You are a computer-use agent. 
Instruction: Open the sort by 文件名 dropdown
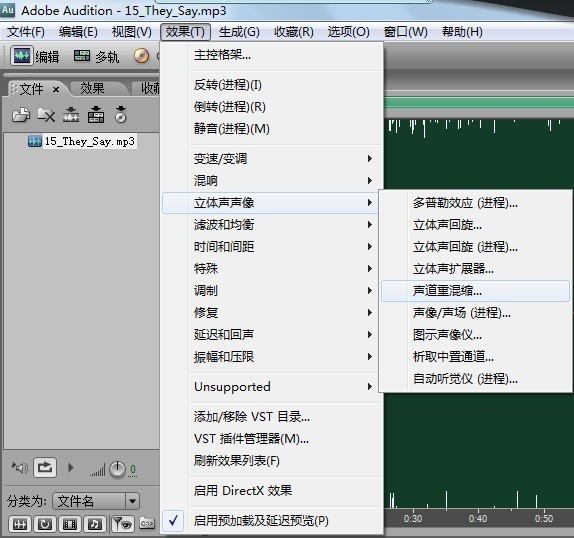pyautogui.click(x=96, y=501)
